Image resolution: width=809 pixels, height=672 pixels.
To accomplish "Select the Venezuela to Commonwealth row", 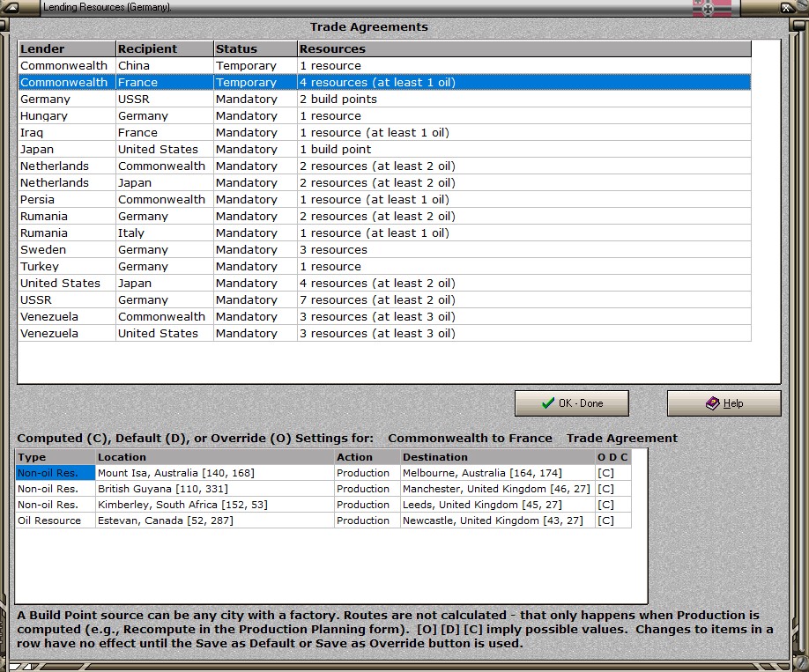I will click(x=384, y=317).
